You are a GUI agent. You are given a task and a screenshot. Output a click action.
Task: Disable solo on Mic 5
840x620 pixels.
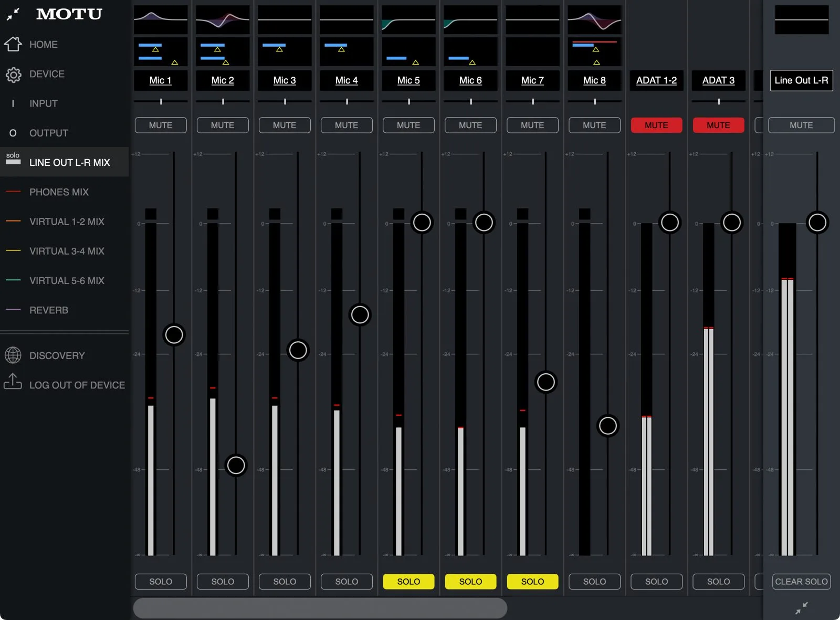coord(408,581)
